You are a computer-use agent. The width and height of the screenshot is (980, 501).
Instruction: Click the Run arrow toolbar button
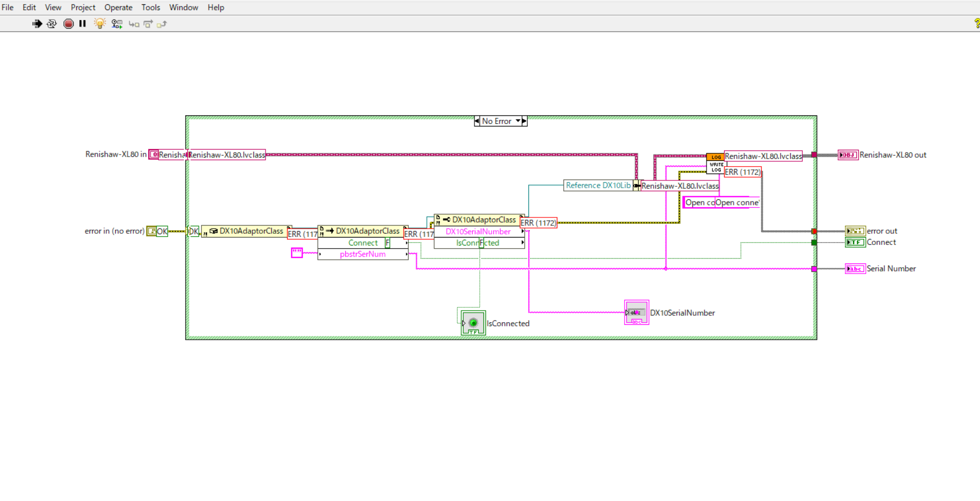(37, 24)
